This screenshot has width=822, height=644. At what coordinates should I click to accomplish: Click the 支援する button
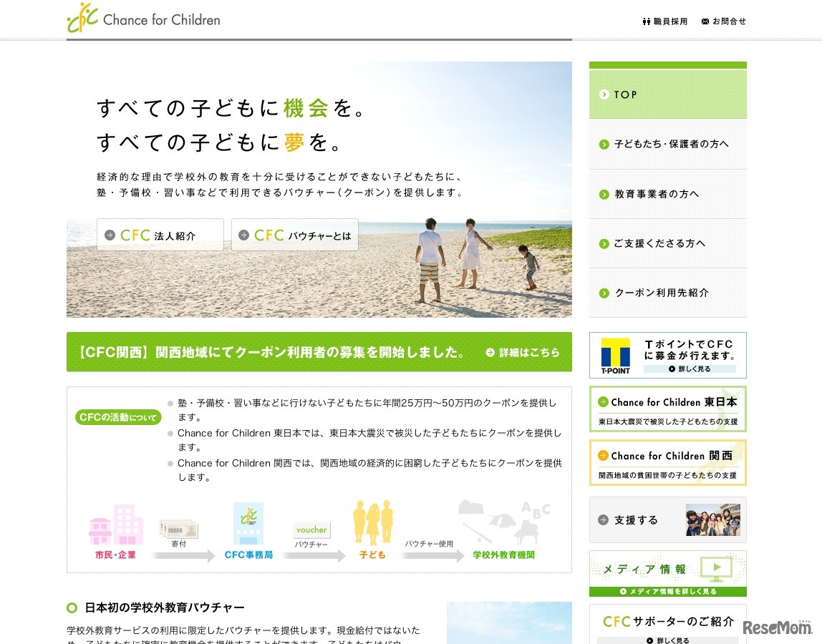point(668,519)
